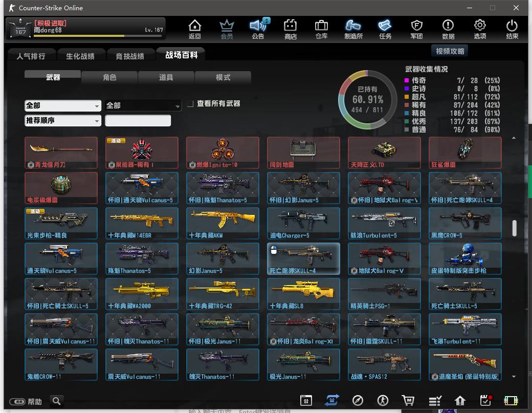Screen dimensions: 532x413
Task: Click the blue phone exchange icon
Action: click(x=332, y=400)
